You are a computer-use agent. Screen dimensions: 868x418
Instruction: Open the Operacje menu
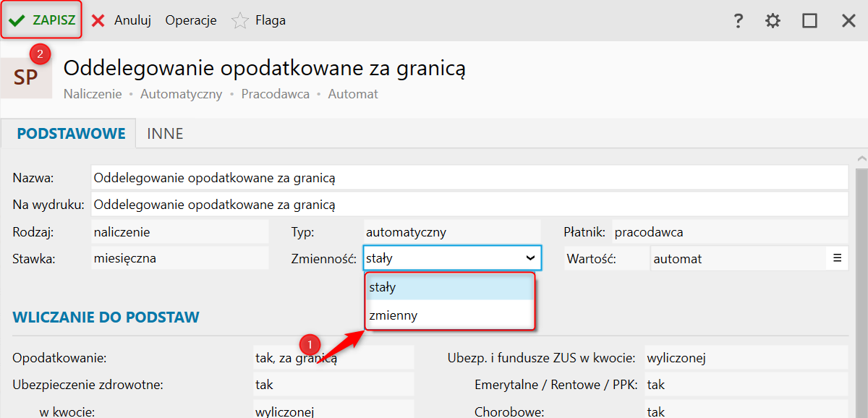click(191, 20)
